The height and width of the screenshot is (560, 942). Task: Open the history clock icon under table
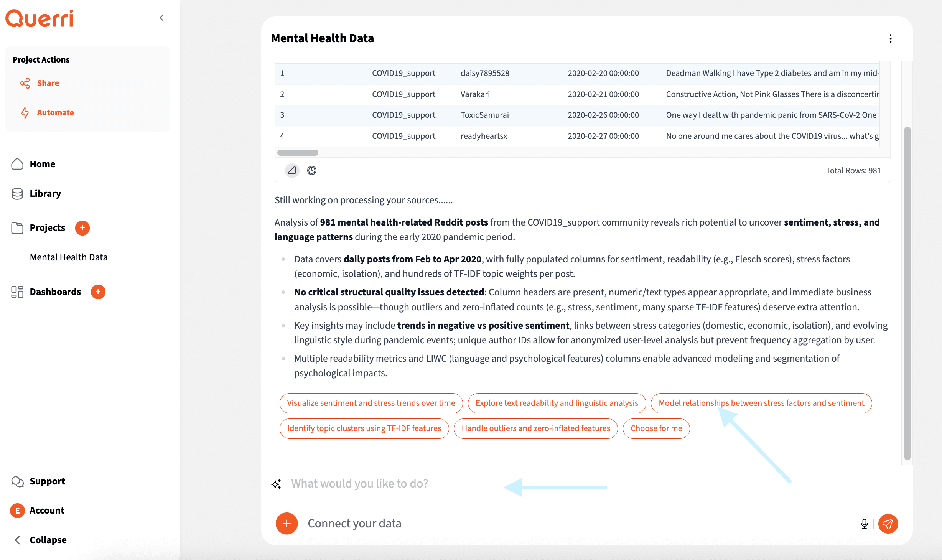click(312, 170)
